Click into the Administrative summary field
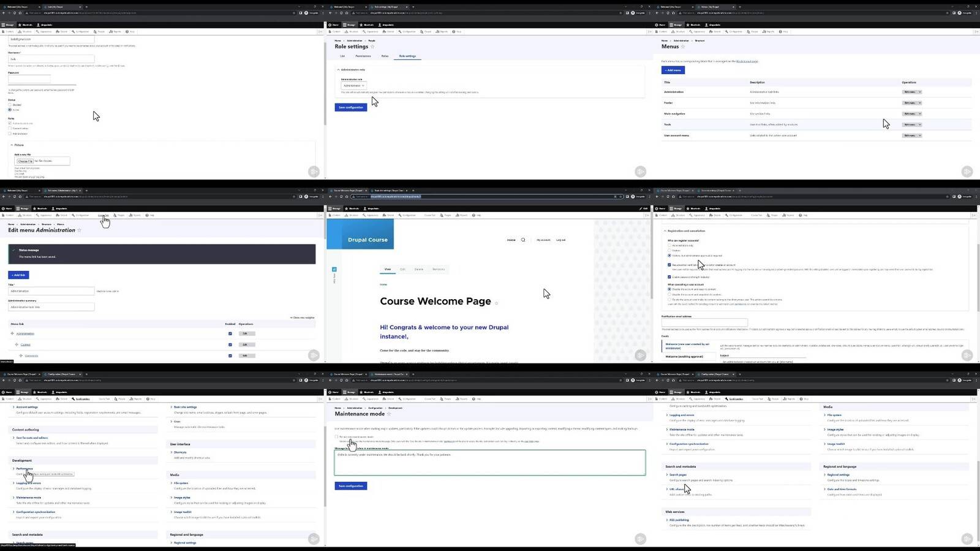Image resolution: width=980 pixels, height=551 pixels. click(51, 306)
